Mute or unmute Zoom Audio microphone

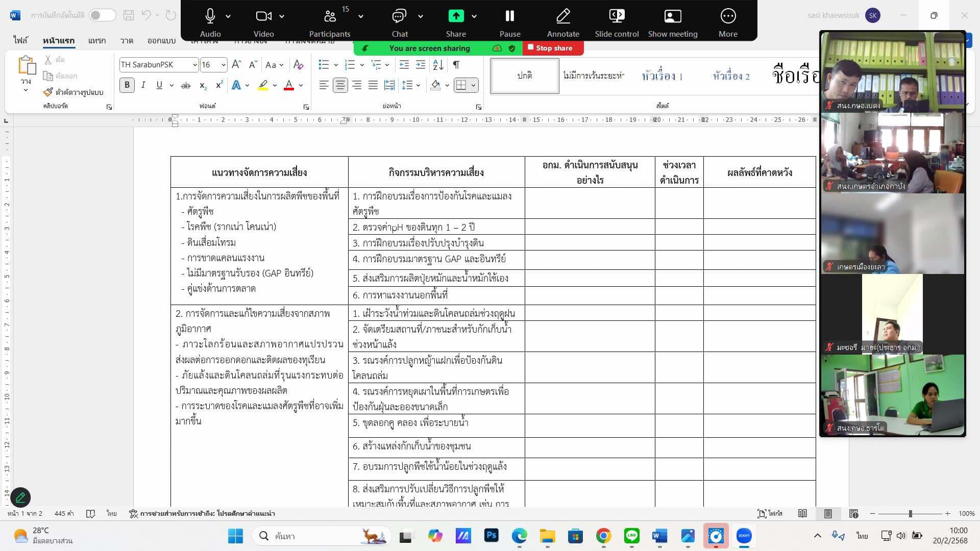coord(210,22)
